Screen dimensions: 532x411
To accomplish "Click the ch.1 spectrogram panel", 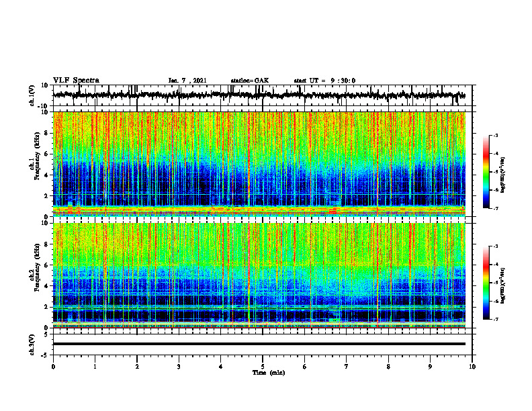I will click(x=259, y=164).
